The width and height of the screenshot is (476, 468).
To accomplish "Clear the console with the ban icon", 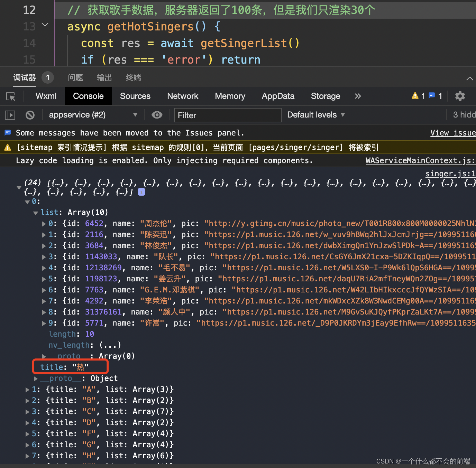I will [x=30, y=115].
